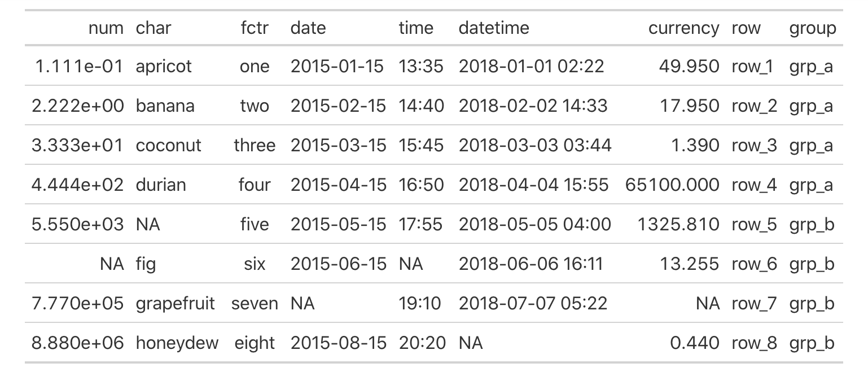Select the datetime 2018-05-05 04:00
The width and height of the screenshot is (868, 376).
[534, 225]
